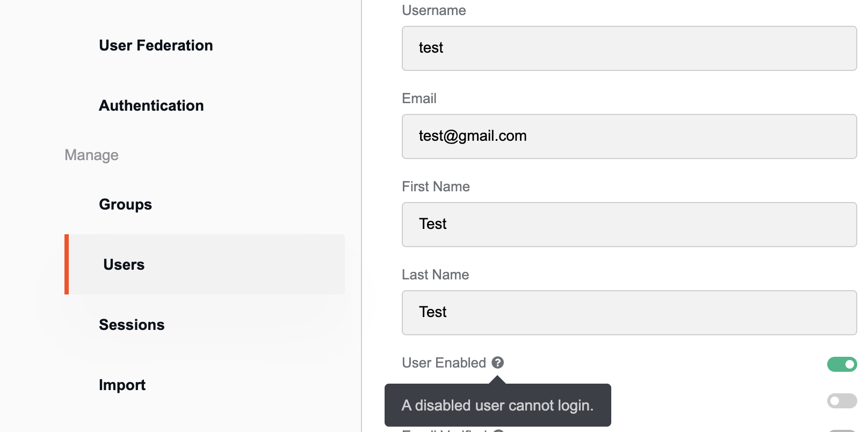Screen dimensions: 868x432
Task: Focus the Username field containing test
Action: [629, 48]
